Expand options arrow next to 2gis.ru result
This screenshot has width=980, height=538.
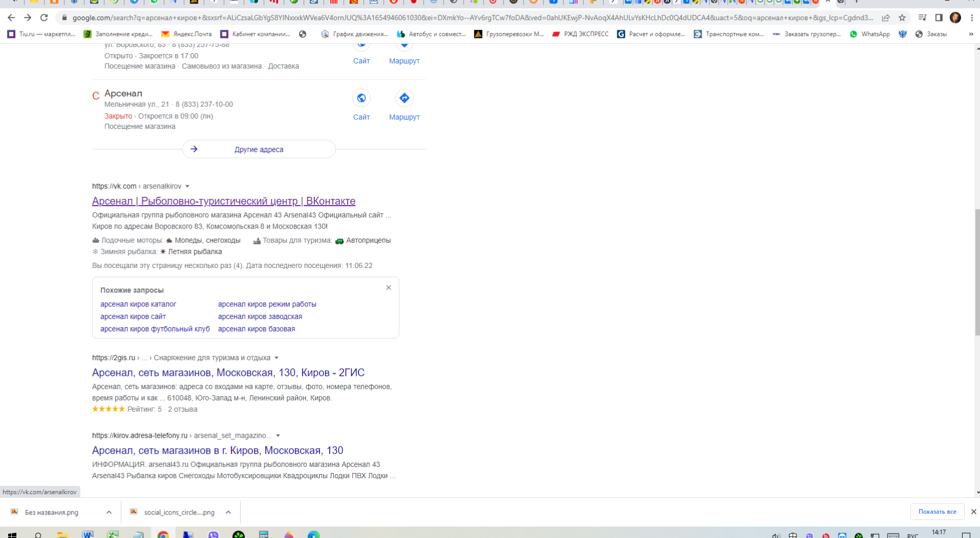[277, 358]
